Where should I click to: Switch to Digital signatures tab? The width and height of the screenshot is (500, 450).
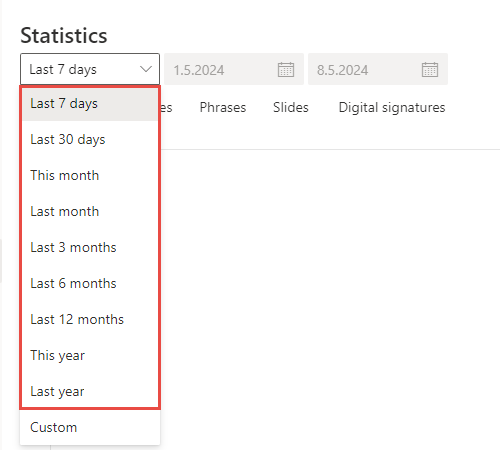click(x=392, y=108)
